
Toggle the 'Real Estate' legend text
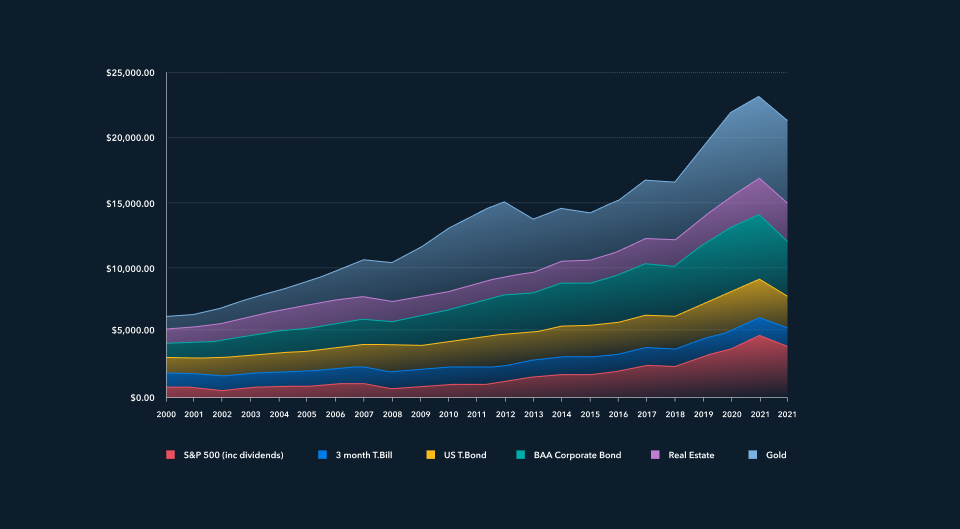[691, 455]
